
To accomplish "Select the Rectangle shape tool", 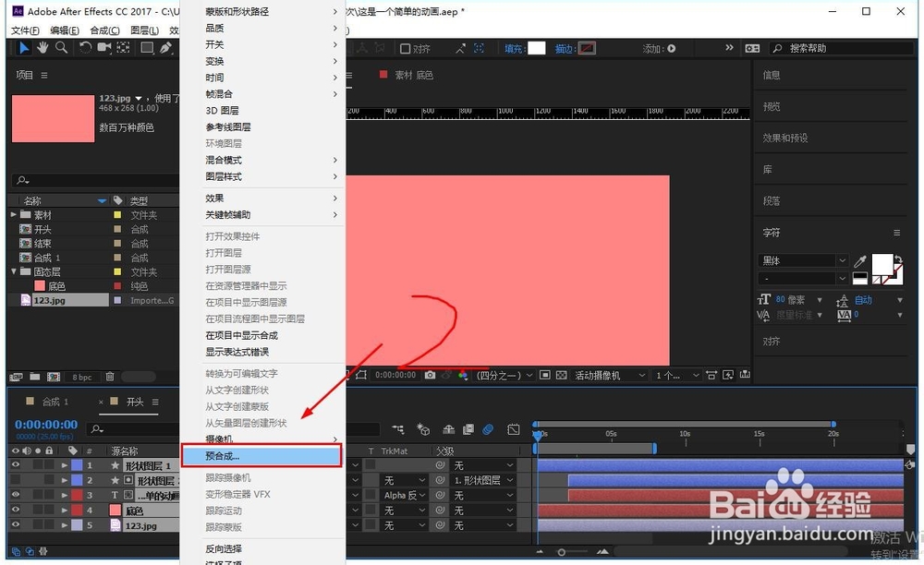I will [x=147, y=48].
